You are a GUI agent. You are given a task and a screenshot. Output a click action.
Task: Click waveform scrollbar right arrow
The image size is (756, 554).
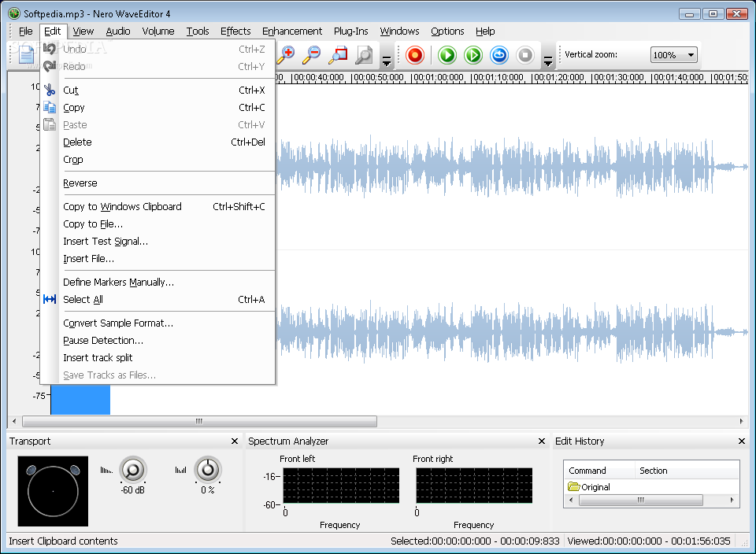tap(742, 422)
